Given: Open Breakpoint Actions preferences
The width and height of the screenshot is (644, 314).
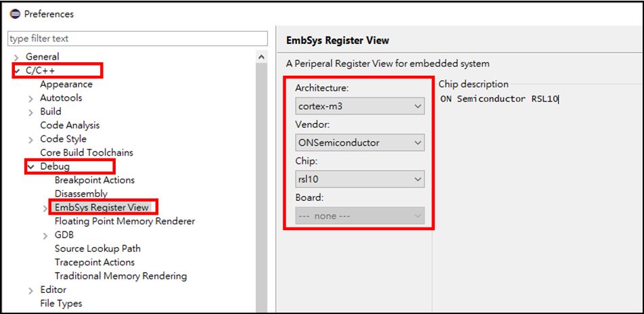Looking at the screenshot, I should 95,180.
